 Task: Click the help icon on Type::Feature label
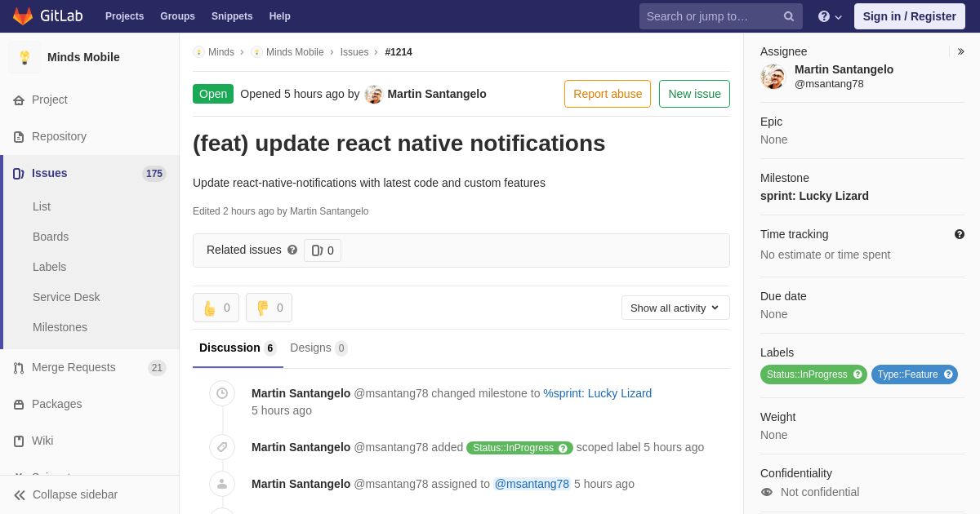(948, 374)
